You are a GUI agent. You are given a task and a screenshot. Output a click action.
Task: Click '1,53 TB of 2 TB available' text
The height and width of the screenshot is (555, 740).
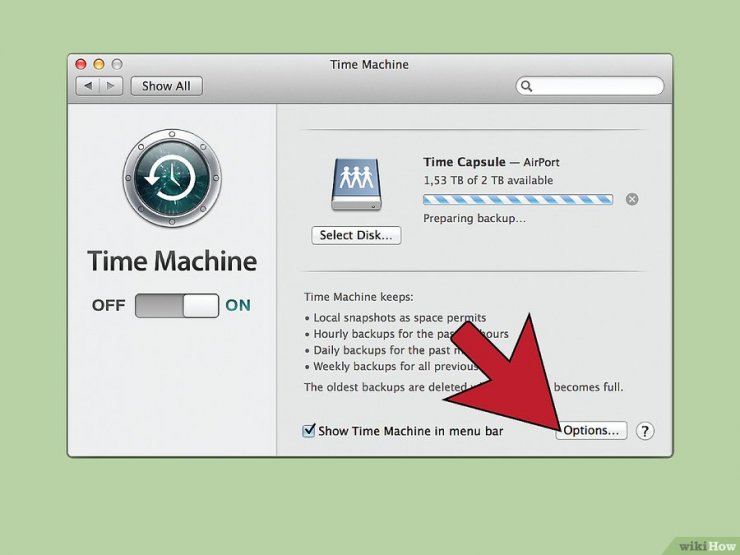click(x=488, y=180)
